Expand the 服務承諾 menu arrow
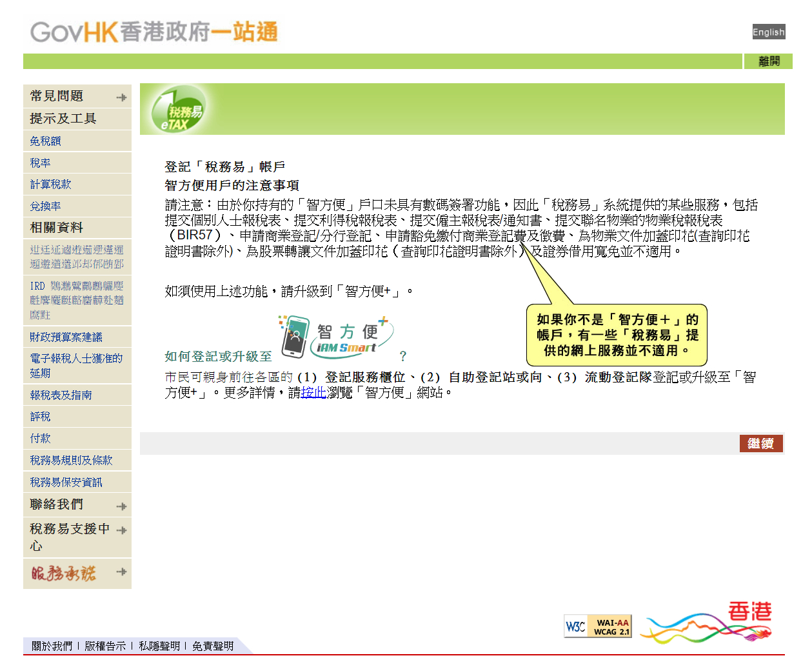 coord(121,572)
